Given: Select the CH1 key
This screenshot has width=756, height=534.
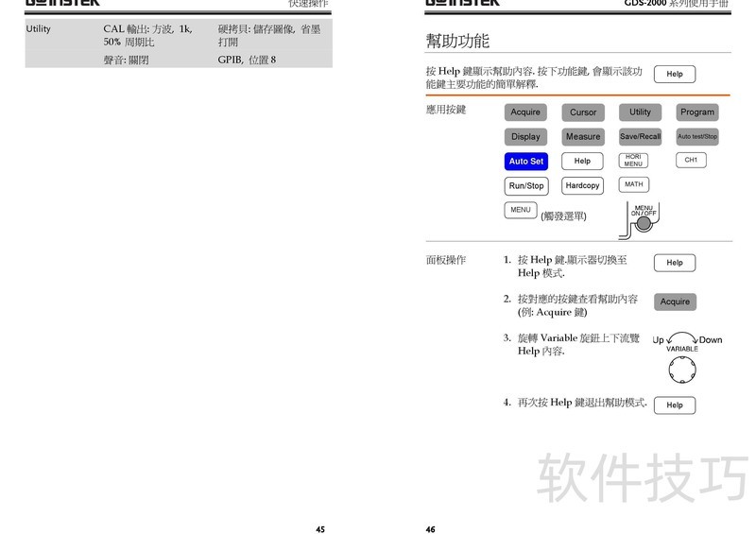Looking at the screenshot, I should coord(691,161).
